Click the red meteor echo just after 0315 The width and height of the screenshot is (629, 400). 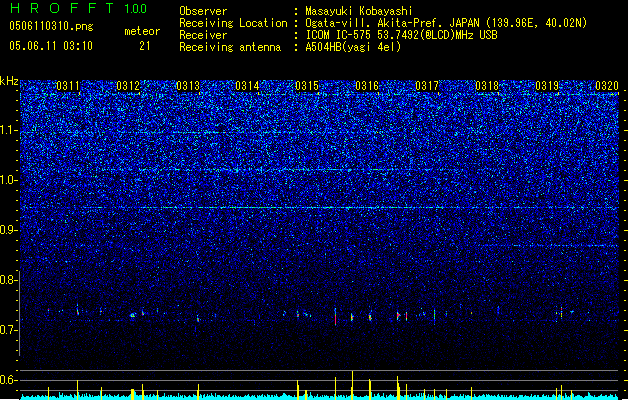(335, 317)
